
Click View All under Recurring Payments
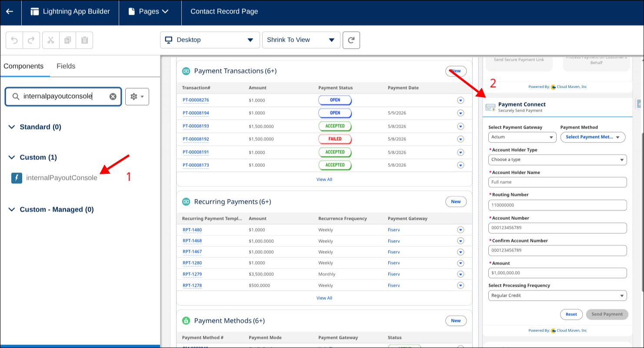click(324, 298)
